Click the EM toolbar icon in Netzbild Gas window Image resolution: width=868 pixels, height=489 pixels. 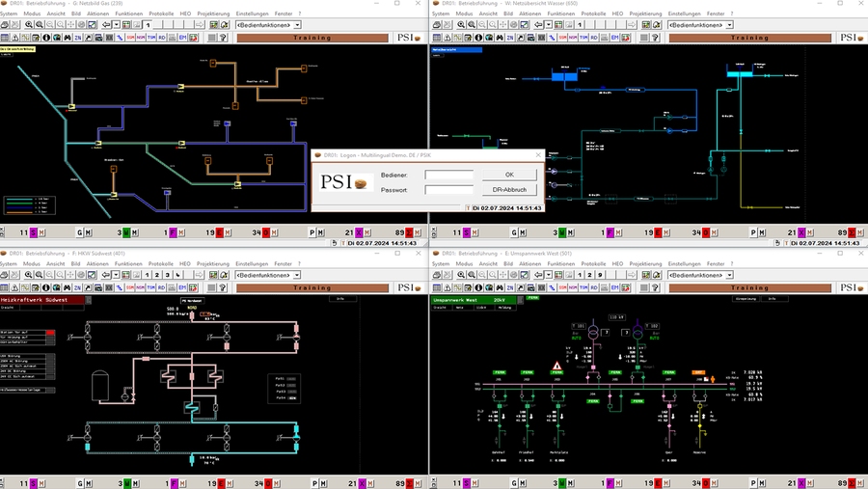180,38
